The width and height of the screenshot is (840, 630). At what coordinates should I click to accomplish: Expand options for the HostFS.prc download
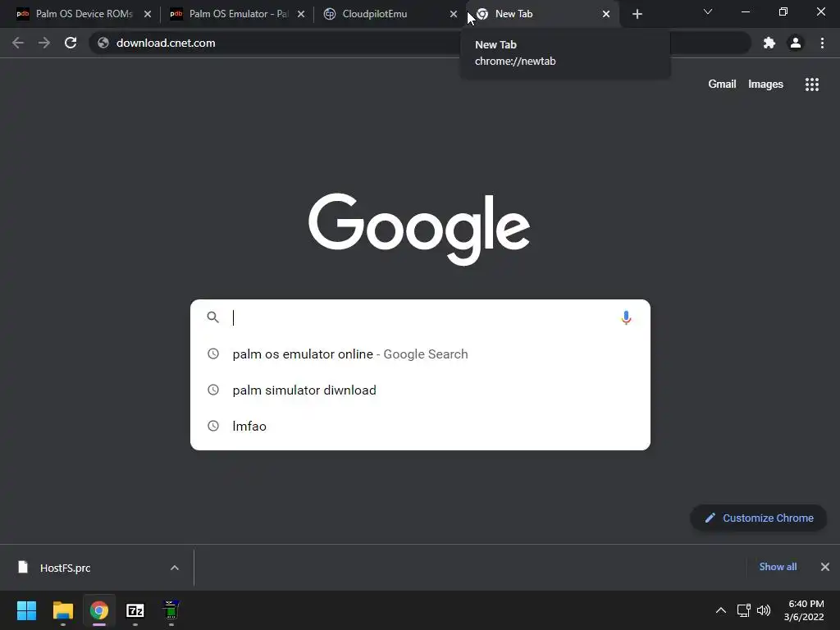coord(175,568)
